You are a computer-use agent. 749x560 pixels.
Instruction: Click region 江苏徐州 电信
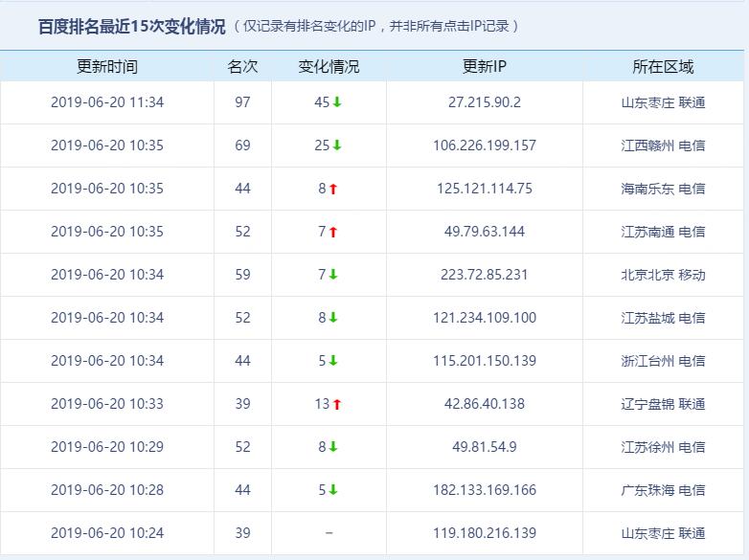tap(663, 447)
